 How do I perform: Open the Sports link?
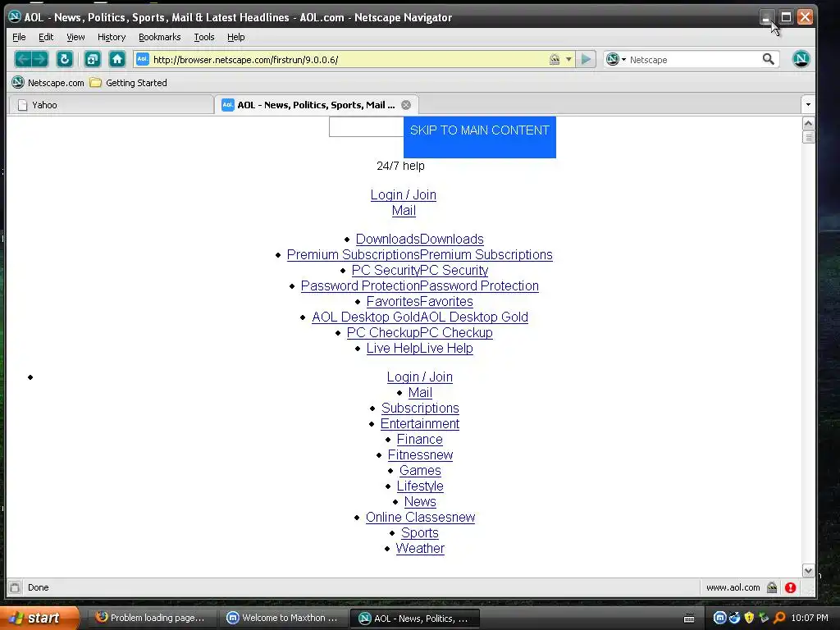(419, 532)
